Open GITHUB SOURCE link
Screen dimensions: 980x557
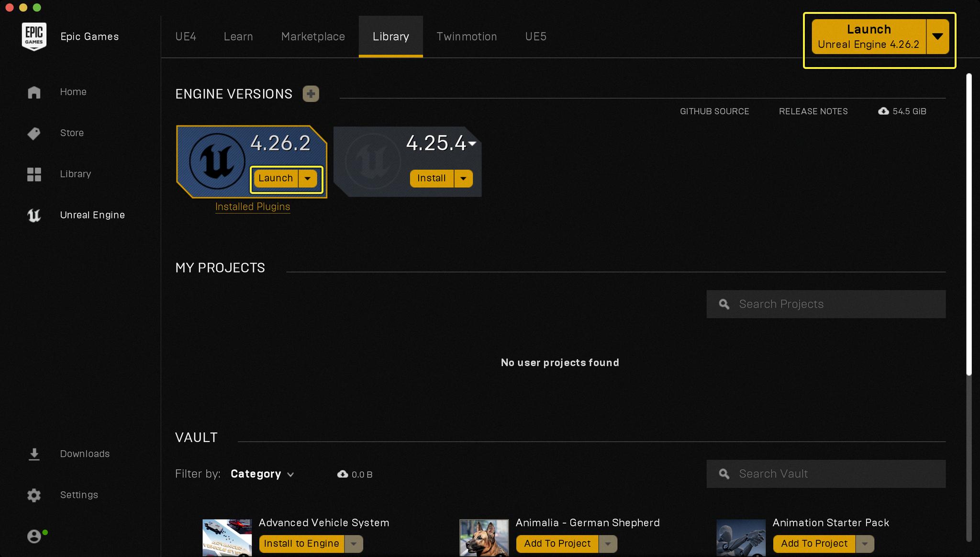coord(714,112)
